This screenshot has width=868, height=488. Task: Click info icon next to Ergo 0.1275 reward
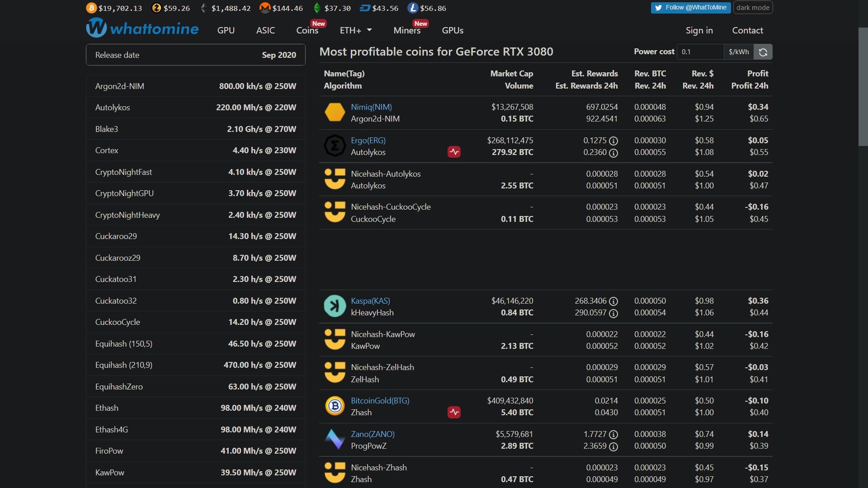[x=613, y=141]
